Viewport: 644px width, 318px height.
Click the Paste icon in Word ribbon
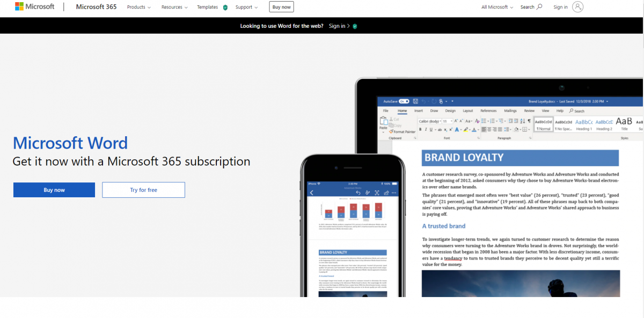pos(383,121)
